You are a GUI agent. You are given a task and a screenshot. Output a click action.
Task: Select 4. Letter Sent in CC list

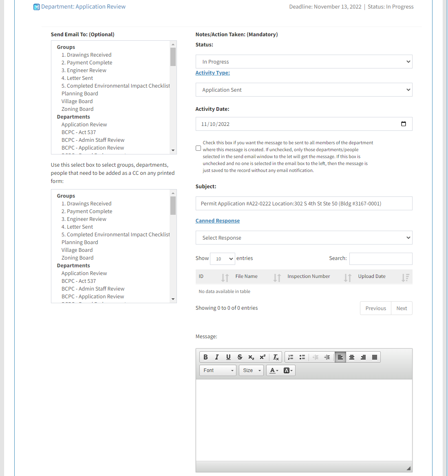click(77, 227)
